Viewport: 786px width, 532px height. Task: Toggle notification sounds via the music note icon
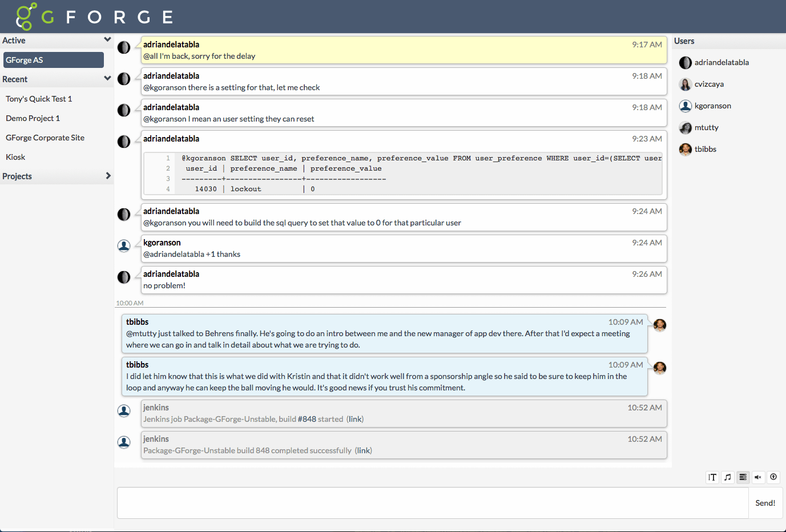(x=728, y=477)
